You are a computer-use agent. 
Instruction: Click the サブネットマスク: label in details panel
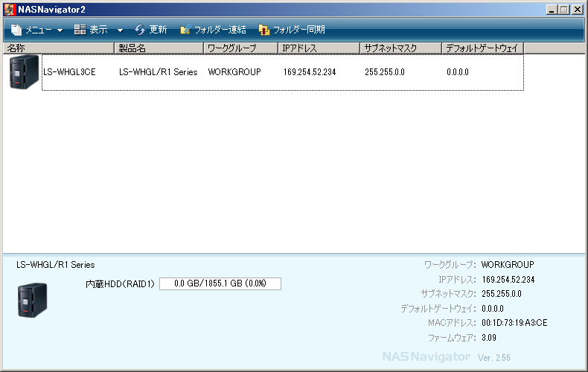[449, 294]
